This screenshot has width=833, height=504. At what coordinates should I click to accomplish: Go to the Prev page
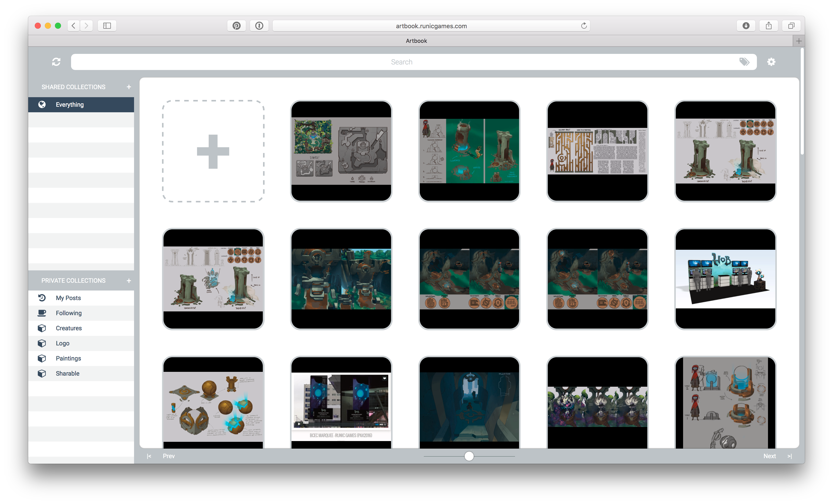pyautogui.click(x=169, y=456)
